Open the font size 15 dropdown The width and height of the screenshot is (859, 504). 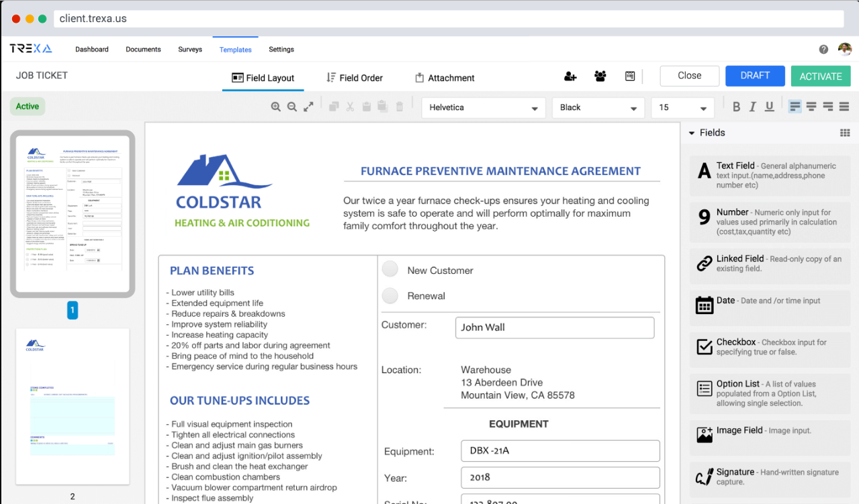point(682,107)
